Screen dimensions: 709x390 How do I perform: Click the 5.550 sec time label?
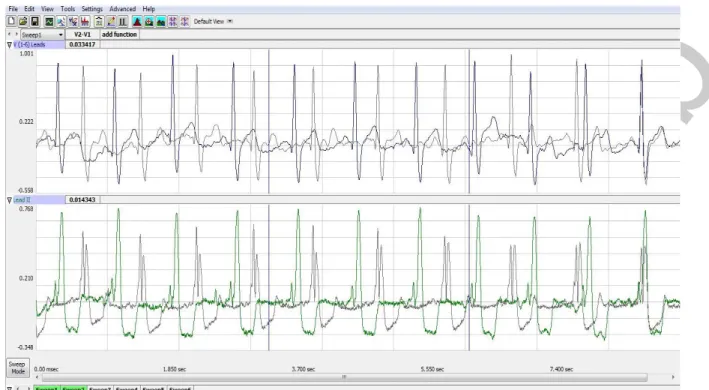tap(432, 369)
